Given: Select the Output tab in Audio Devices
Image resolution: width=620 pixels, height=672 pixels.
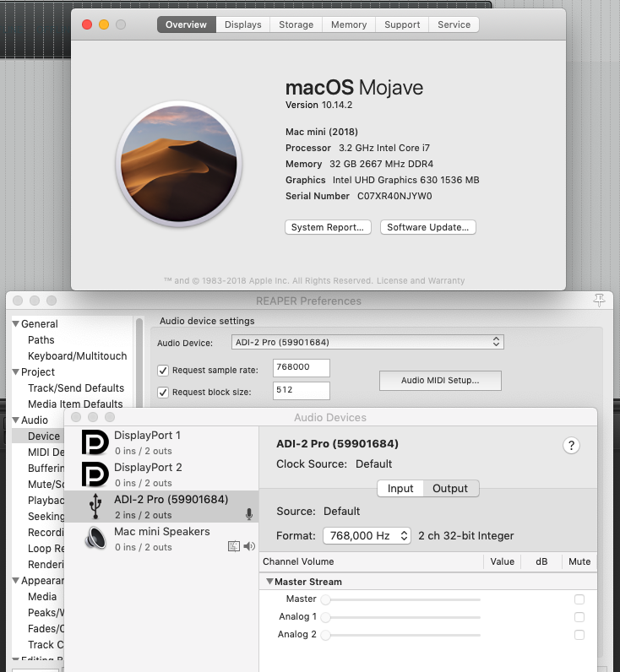Looking at the screenshot, I should [x=450, y=489].
